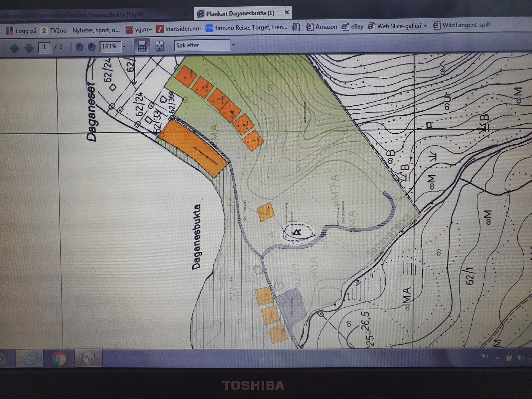Click the camping symbol inside the oval

[x=298, y=232]
